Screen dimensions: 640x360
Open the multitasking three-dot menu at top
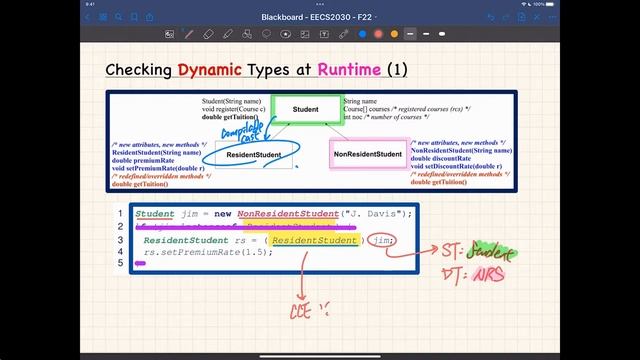320,4
